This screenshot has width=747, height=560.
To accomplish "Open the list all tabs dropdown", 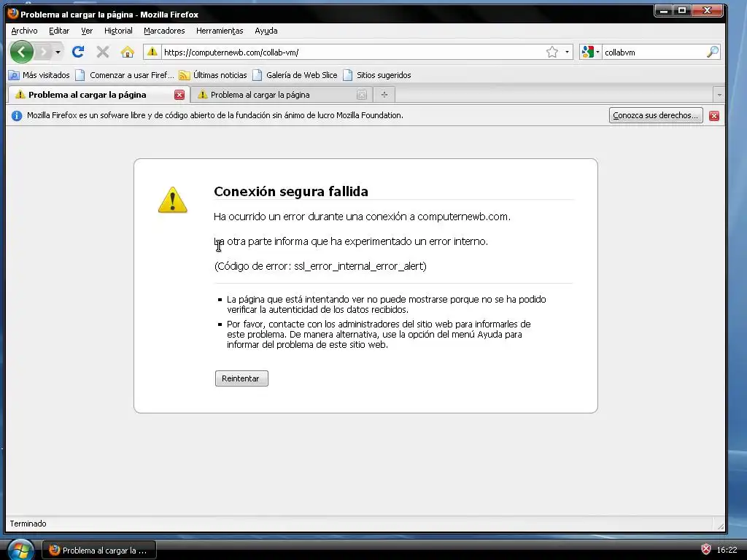I will coord(719,95).
